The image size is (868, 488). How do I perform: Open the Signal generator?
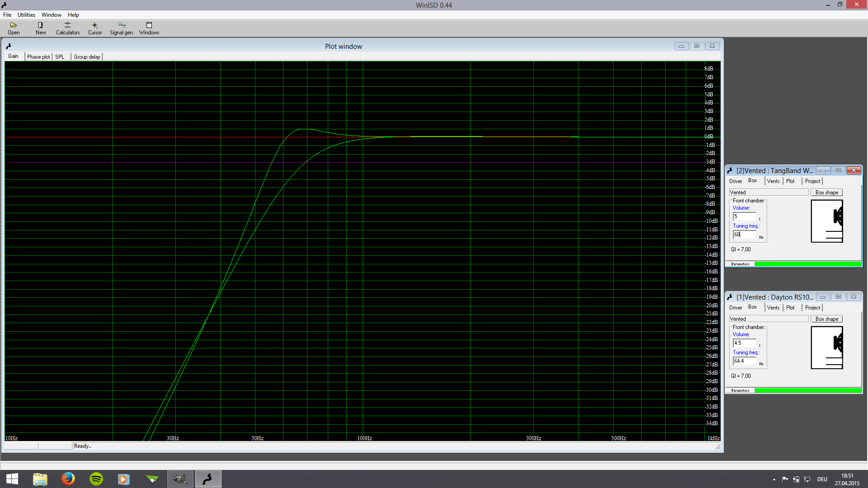[x=122, y=28]
